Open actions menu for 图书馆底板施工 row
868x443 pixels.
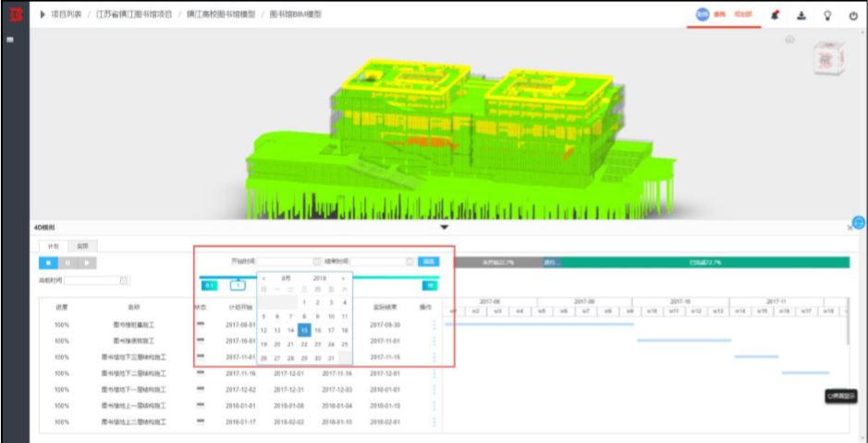tap(434, 341)
